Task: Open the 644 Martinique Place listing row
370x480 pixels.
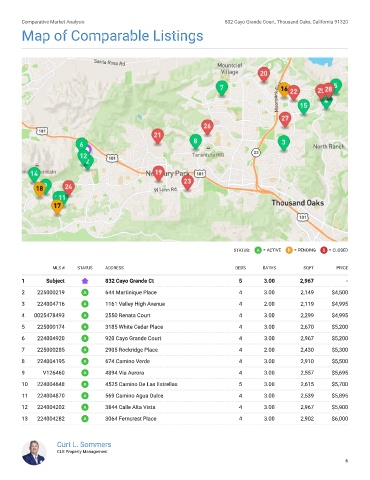Action: click(185, 293)
